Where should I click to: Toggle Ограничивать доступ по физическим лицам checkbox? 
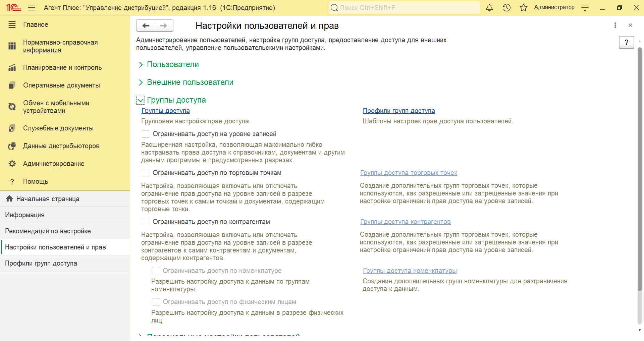[x=156, y=302]
